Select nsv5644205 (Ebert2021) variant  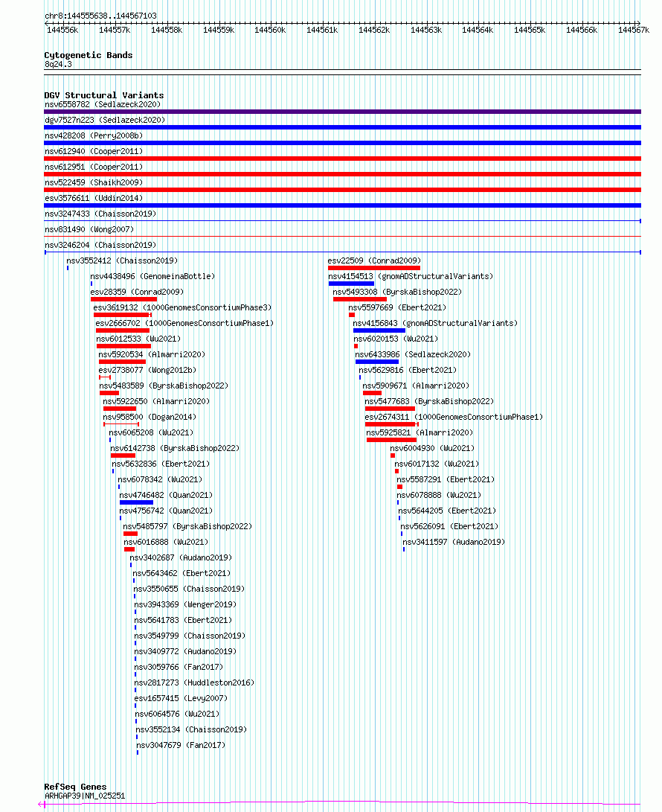click(x=447, y=511)
